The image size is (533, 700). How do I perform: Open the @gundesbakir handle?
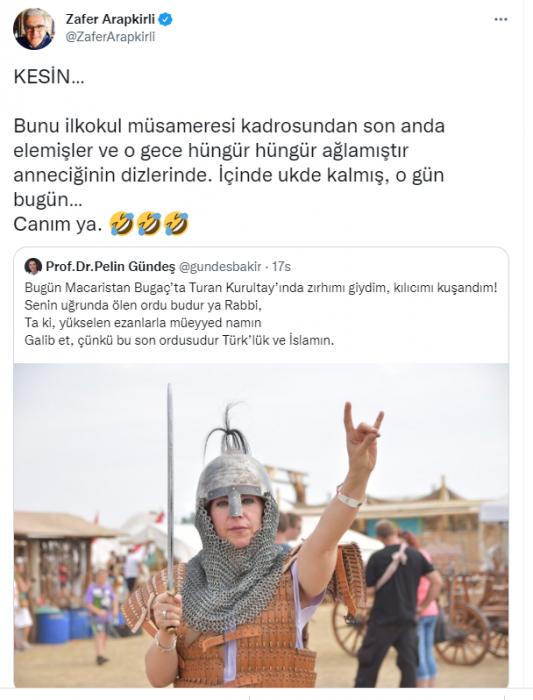point(220,267)
